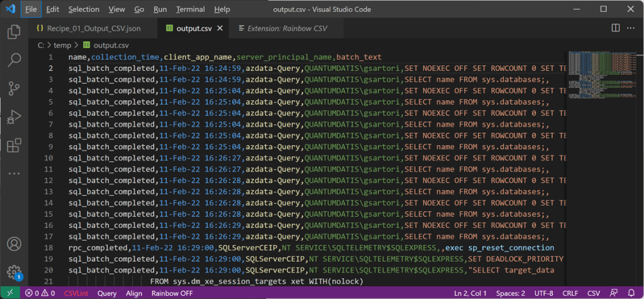Open the Source Control view

point(14,89)
